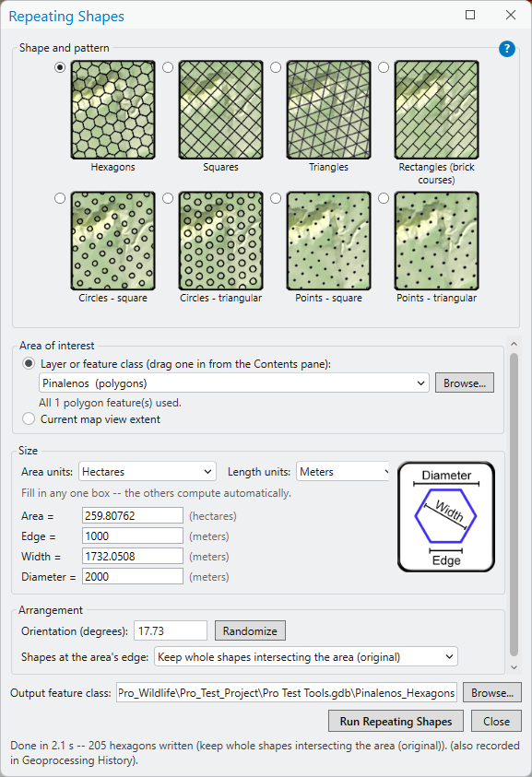Click the Edge value field
Viewport: 532px width, 777px height.
133,536
